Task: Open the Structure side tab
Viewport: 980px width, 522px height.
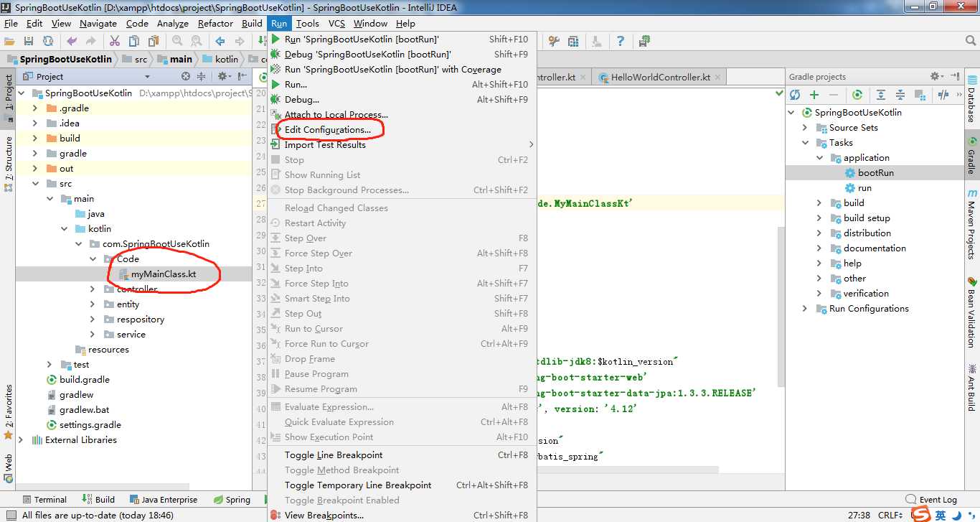Action: pos(8,164)
